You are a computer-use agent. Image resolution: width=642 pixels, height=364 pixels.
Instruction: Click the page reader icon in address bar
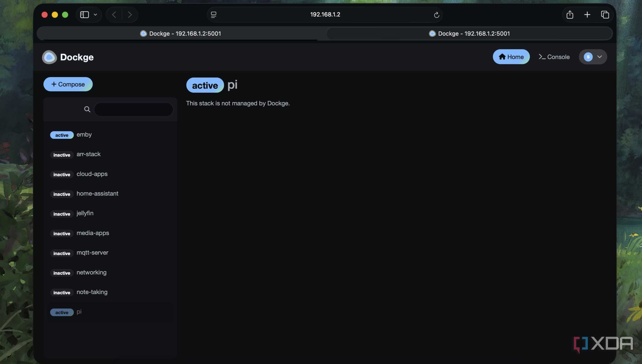click(x=213, y=15)
